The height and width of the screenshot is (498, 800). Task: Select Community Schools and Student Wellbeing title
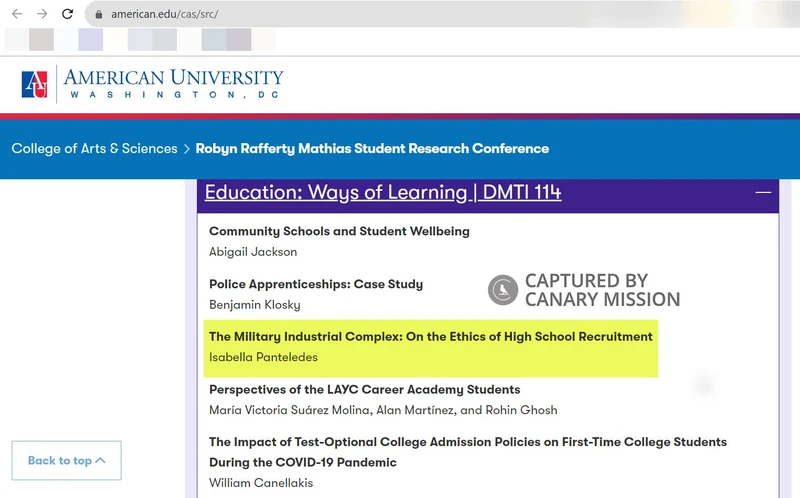(x=339, y=231)
